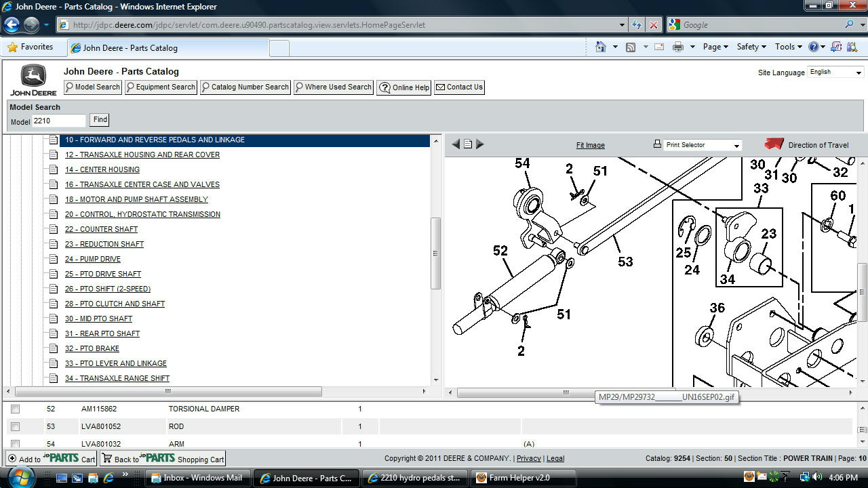Click the Print icon in the command bar
868x488 pixels.
coord(677,47)
